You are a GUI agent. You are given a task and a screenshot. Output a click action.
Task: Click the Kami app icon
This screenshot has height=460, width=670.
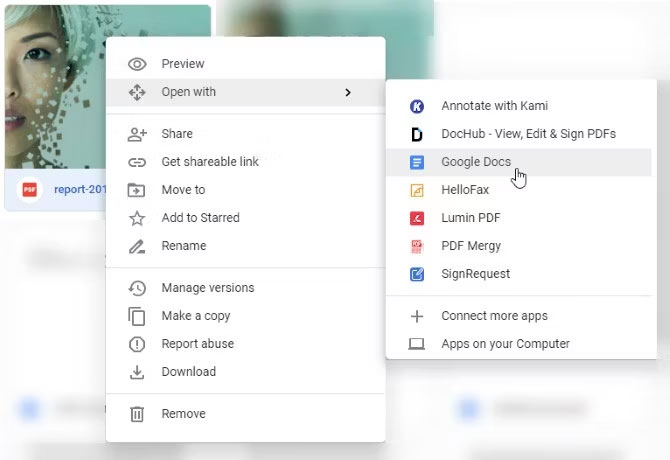417,106
